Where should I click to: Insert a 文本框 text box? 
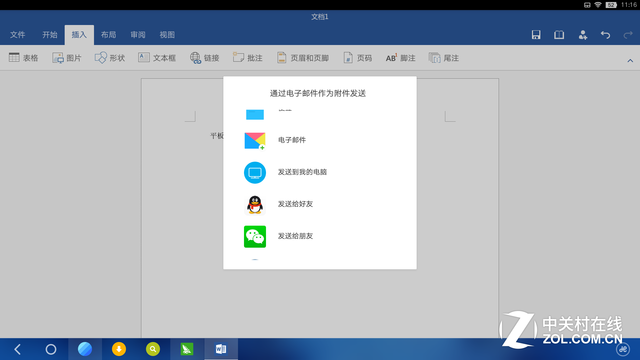click(x=157, y=58)
